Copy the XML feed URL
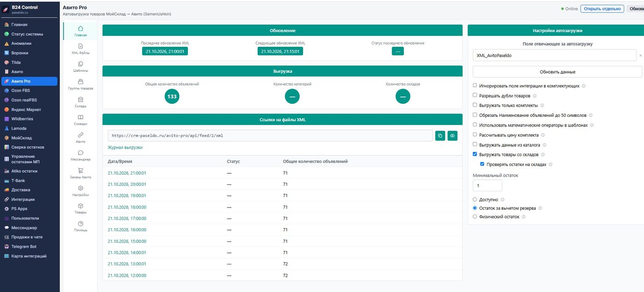Image resolution: width=644 pixels, height=292 pixels. click(x=440, y=136)
